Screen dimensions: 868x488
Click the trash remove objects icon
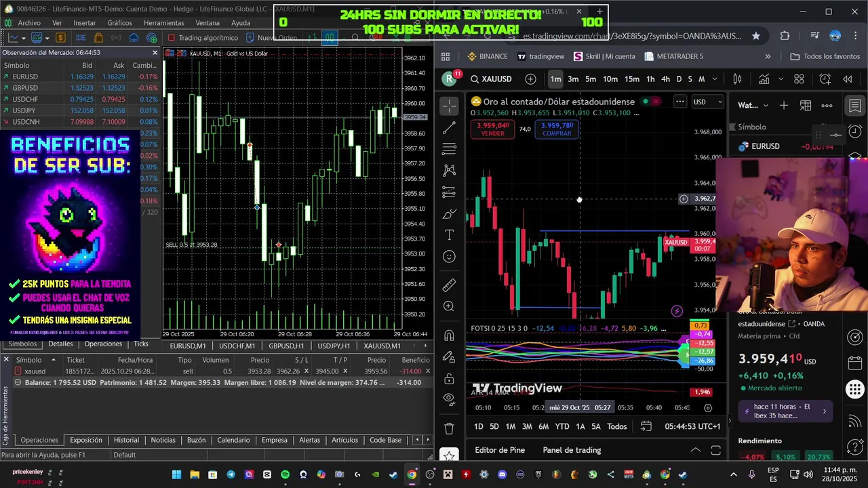449,428
